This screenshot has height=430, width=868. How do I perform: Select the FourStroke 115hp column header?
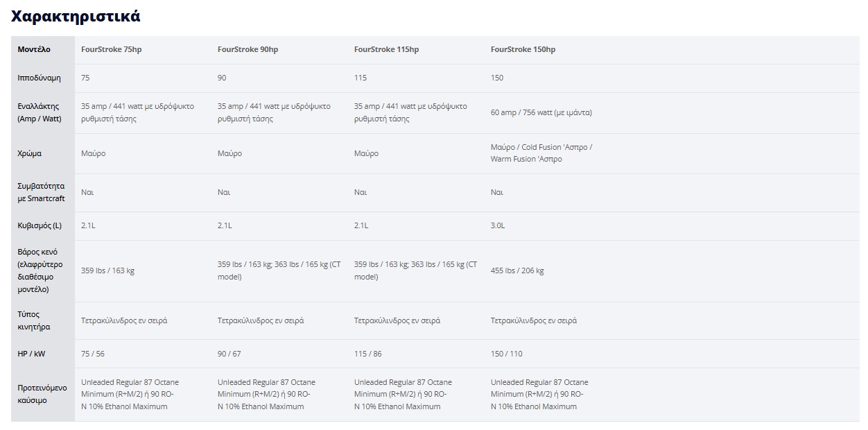[x=387, y=50]
